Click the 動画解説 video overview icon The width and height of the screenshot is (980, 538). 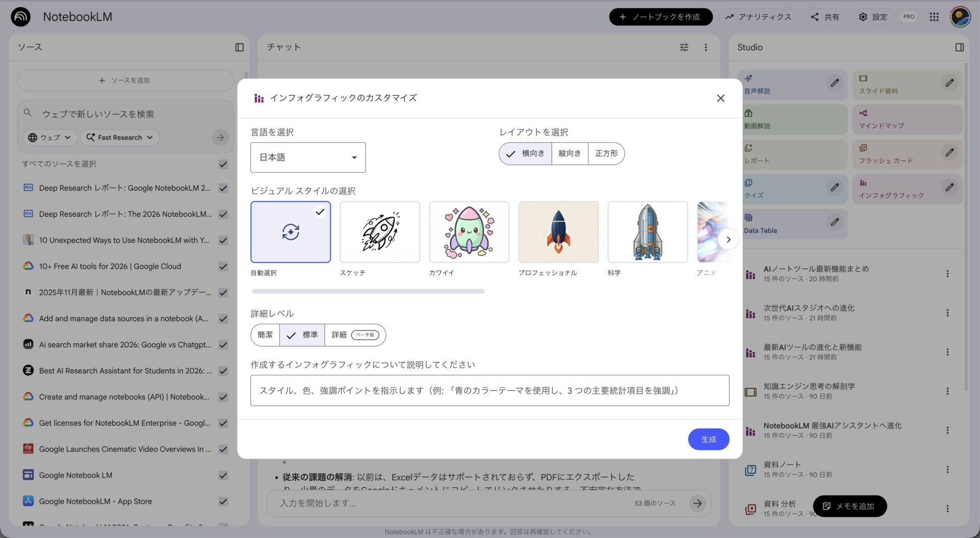pyautogui.click(x=748, y=114)
